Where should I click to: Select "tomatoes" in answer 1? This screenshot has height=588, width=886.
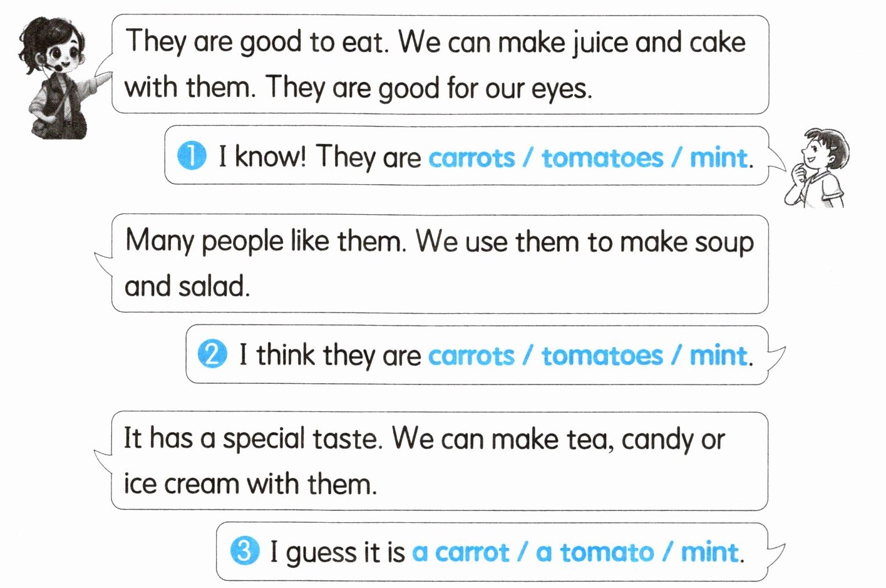pos(602,158)
